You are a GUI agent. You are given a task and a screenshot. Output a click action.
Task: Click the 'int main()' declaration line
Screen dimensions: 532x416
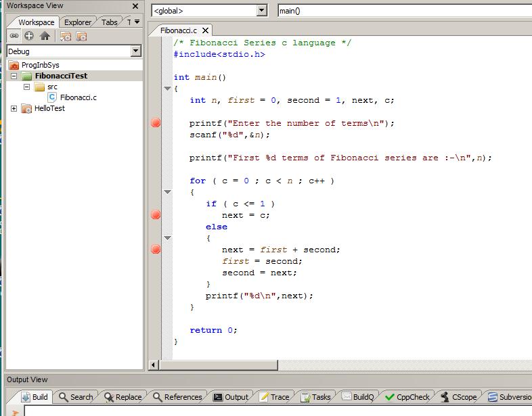(200, 77)
